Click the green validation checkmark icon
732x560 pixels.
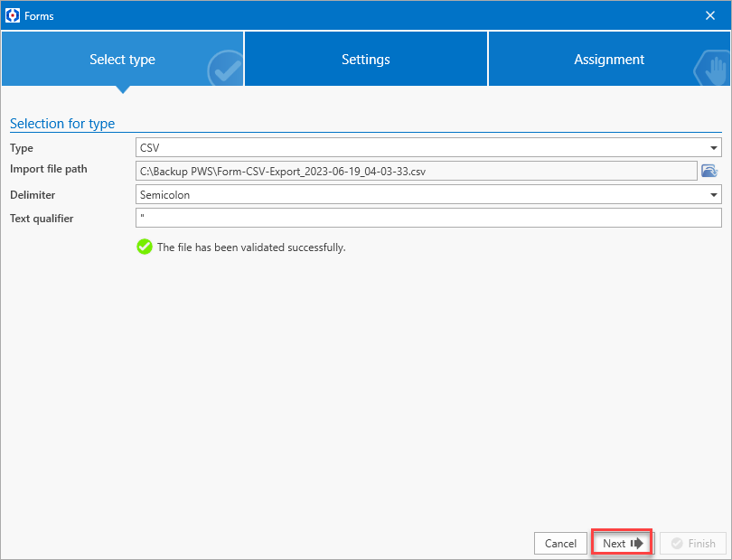point(145,247)
